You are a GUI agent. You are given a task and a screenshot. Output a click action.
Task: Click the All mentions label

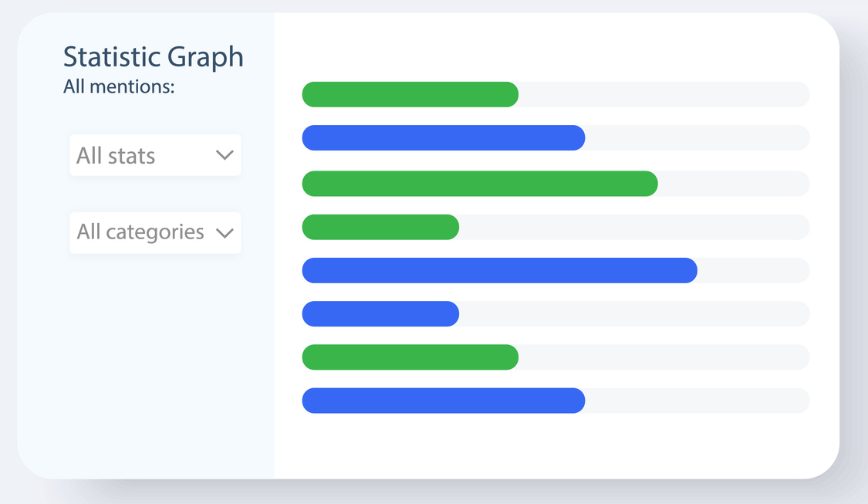119,87
